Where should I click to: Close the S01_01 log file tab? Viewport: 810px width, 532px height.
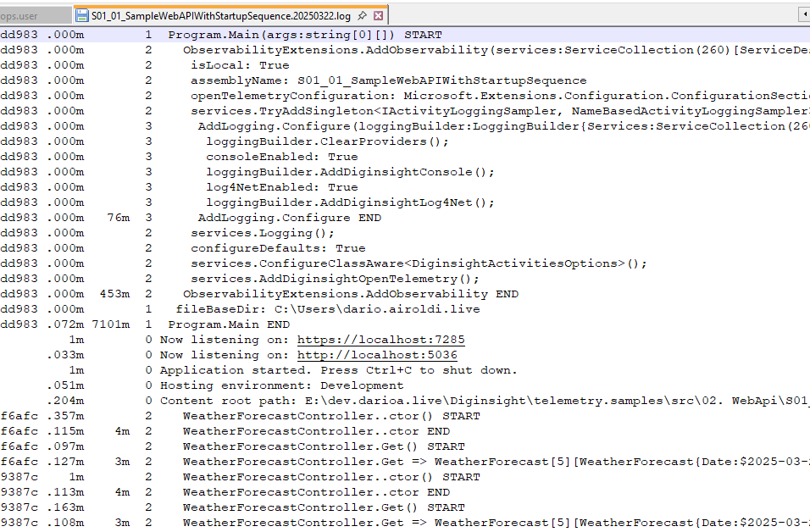tap(378, 15)
